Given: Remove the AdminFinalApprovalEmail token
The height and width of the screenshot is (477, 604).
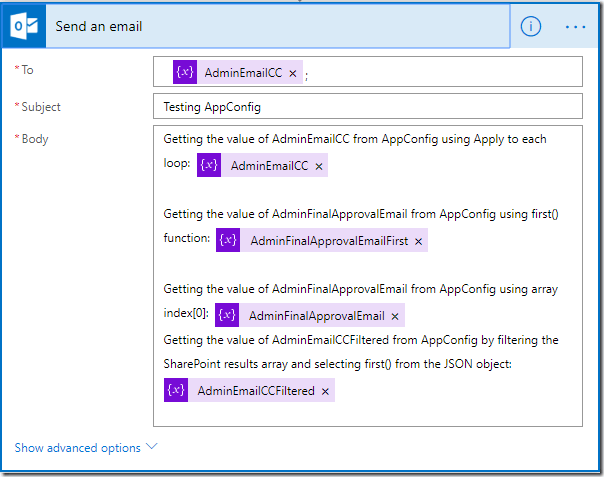Looking at the screenshot, I should point(396,317).
